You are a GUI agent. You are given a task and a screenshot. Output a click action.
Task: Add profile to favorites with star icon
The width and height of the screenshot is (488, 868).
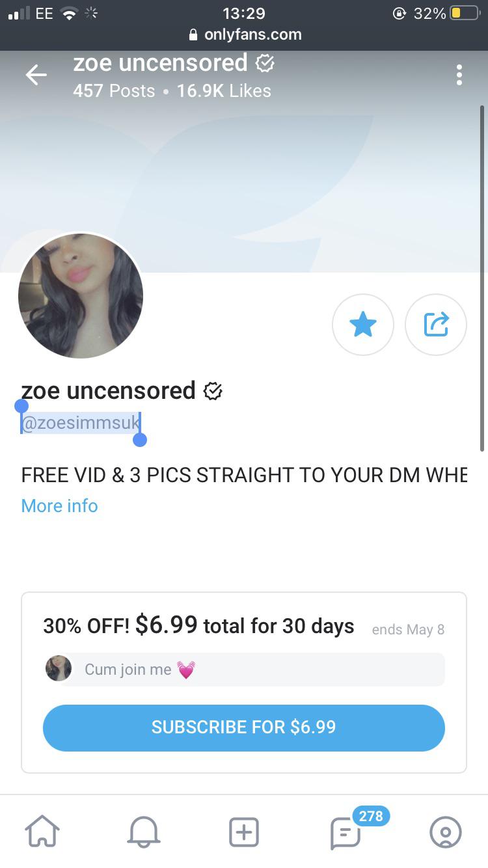tap(363, 325)
